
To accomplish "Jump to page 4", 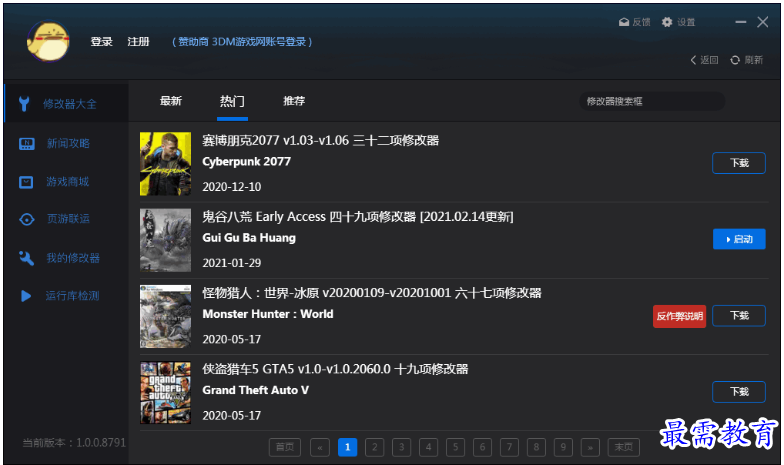I will pos(428,447).
